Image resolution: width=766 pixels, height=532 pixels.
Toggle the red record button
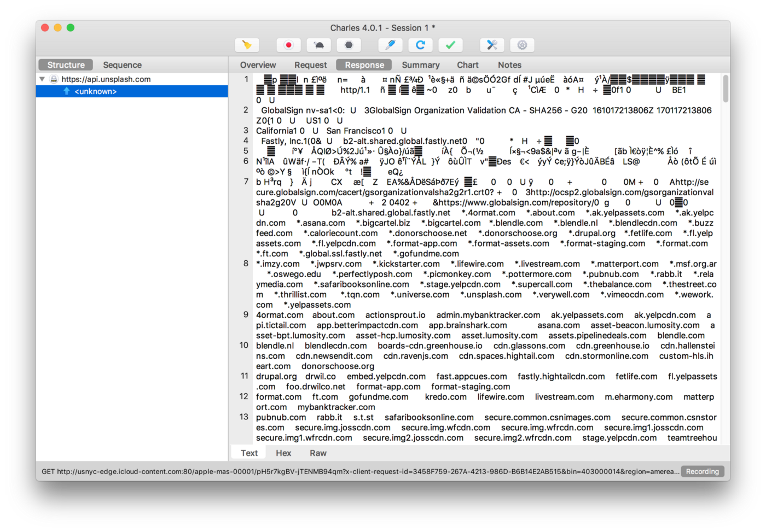click(288, 45)
